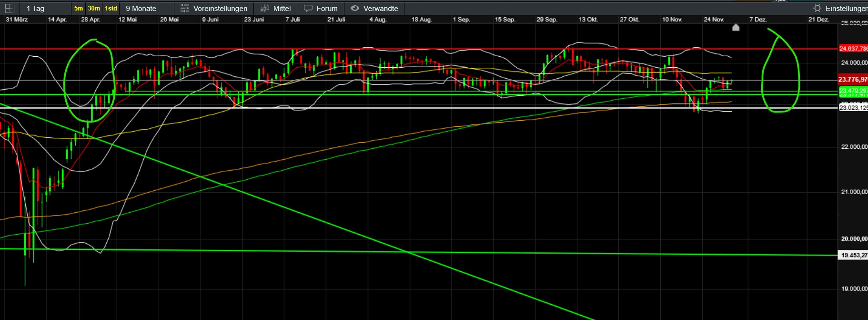Click the '23 Juni' date label
This screenshot has height=320, width=868.
pyautogui.click(x=254, y=20)
